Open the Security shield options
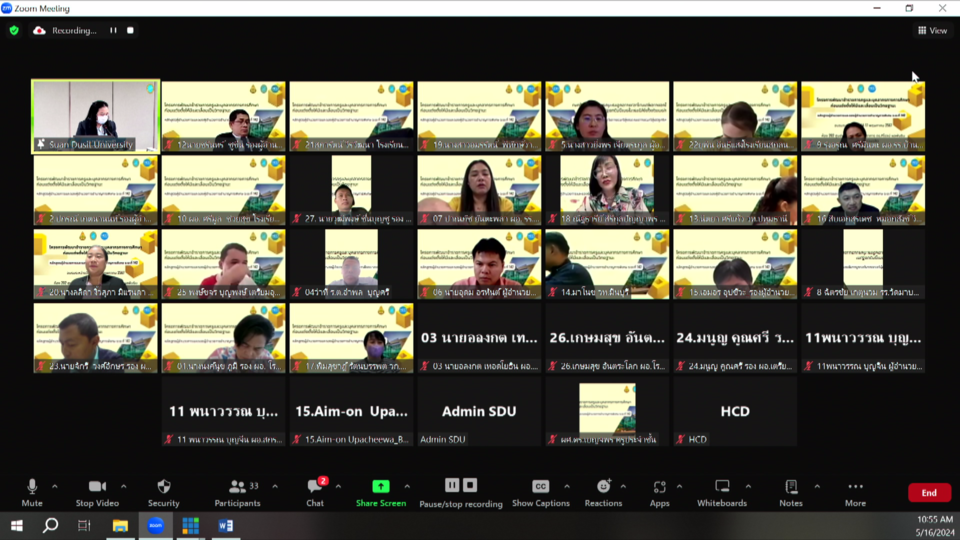This screenshot has height=540, width=960. coord(163,487)
